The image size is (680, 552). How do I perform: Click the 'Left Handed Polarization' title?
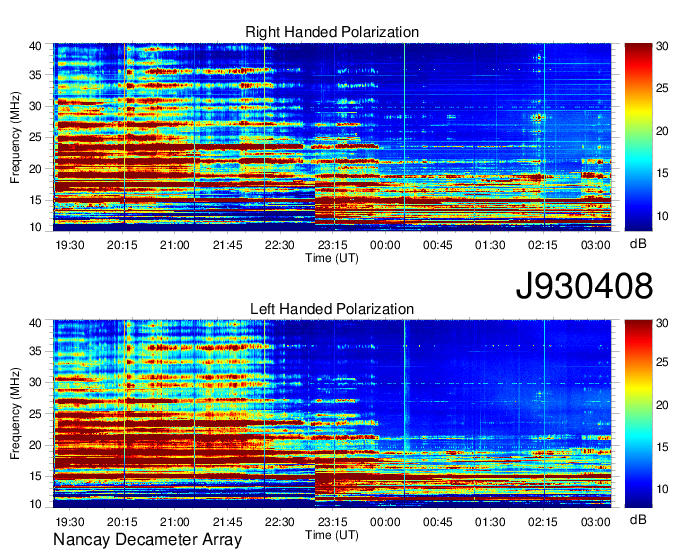point(332,309)
